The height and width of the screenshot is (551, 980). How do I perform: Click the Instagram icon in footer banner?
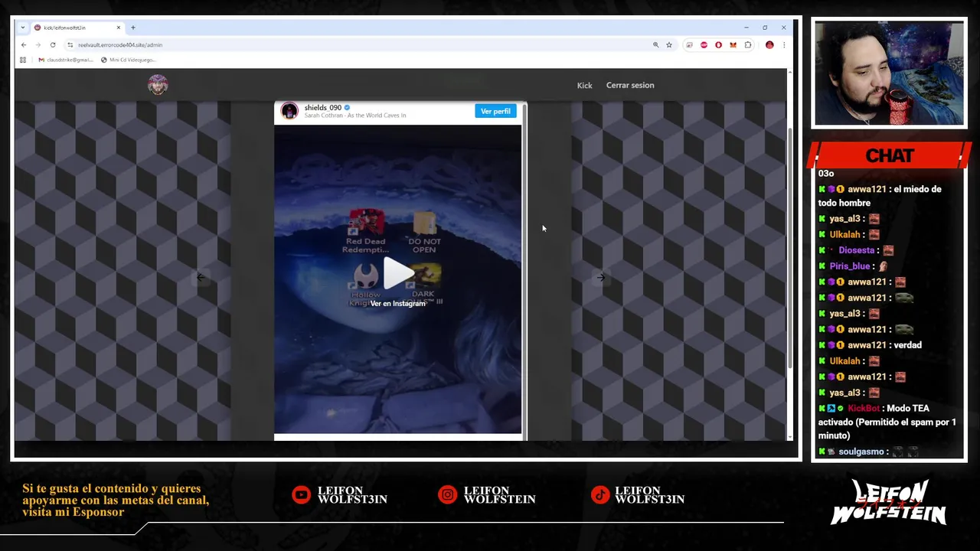[x=447, y=495]
